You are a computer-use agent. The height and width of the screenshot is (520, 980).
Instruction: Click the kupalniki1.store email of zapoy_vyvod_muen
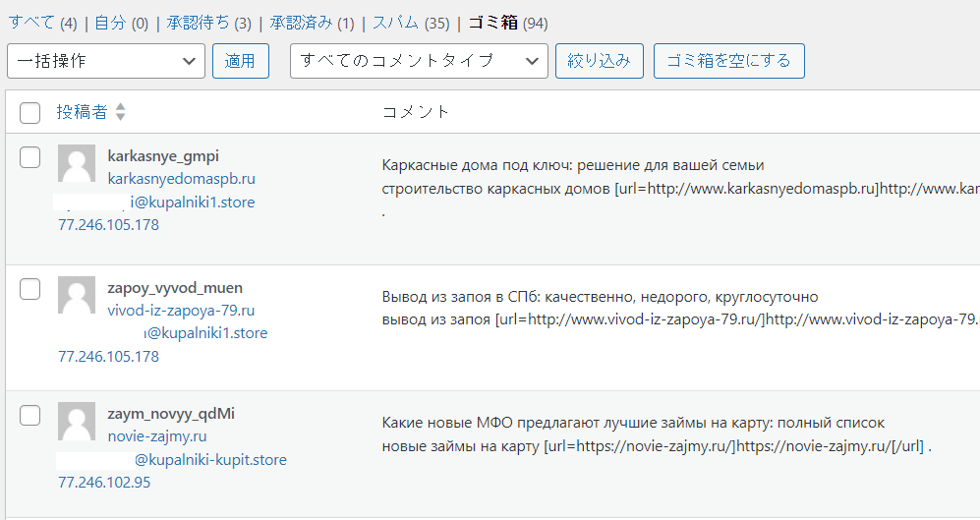click(206, 333)
